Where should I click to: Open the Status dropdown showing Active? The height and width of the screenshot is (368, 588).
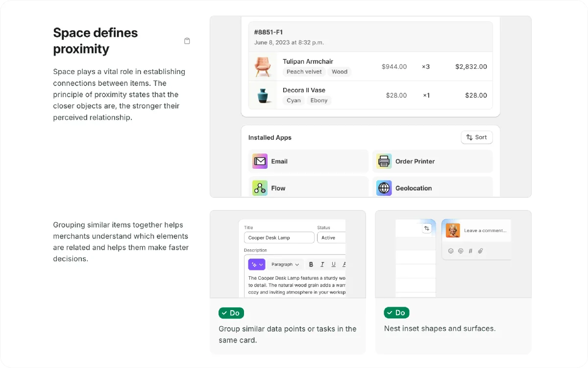coord(331,237)
